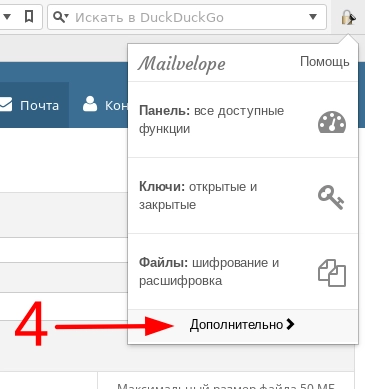The width and height of the screenshot is (365, 389).
Task: Open the search engine magnifier selector
Action: coord(61,17)
